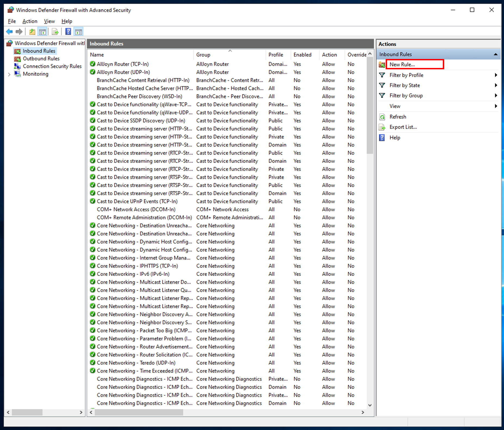Click the console tree horizontal scrollbar thumb

pos(27,413)
